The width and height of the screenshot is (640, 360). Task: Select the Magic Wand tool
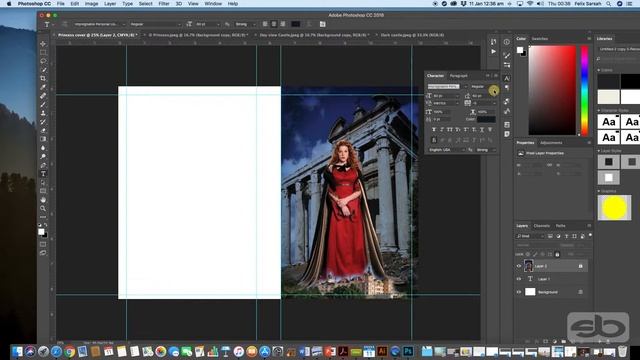(43, 69)
